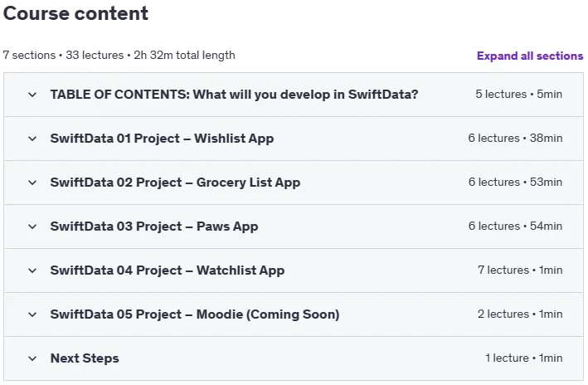Viewport: 588px width, 385px height.
Task: Expand the TABLE OF CONTENTS section chevron
Action: pos(32,95)
